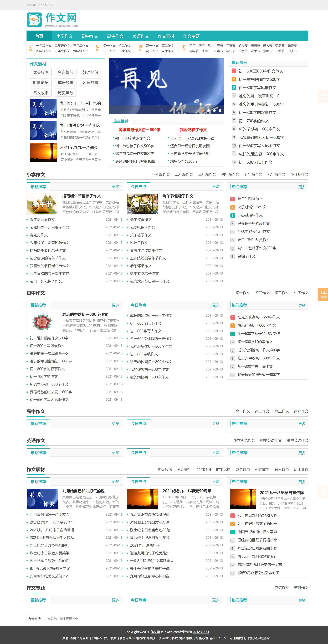Open rank 12 初一600字以上作文
This screenshot has width=328, height=644.
click(x=255, y=162)
